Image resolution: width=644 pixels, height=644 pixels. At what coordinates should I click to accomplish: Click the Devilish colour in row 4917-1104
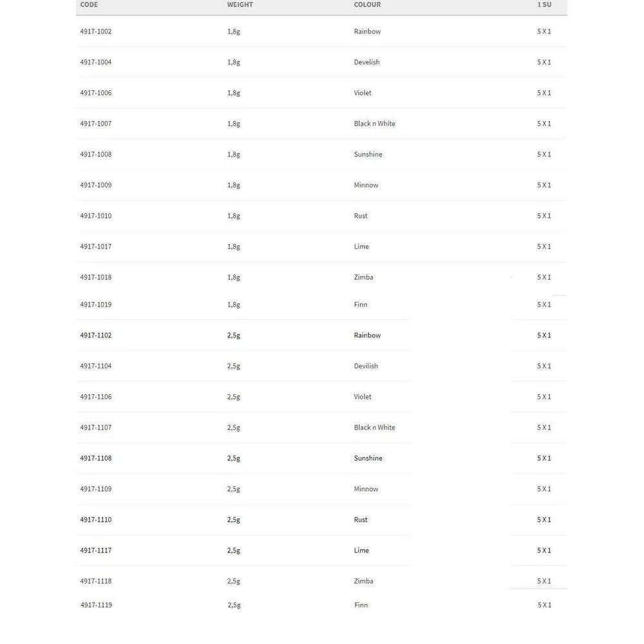pos(366,366)
